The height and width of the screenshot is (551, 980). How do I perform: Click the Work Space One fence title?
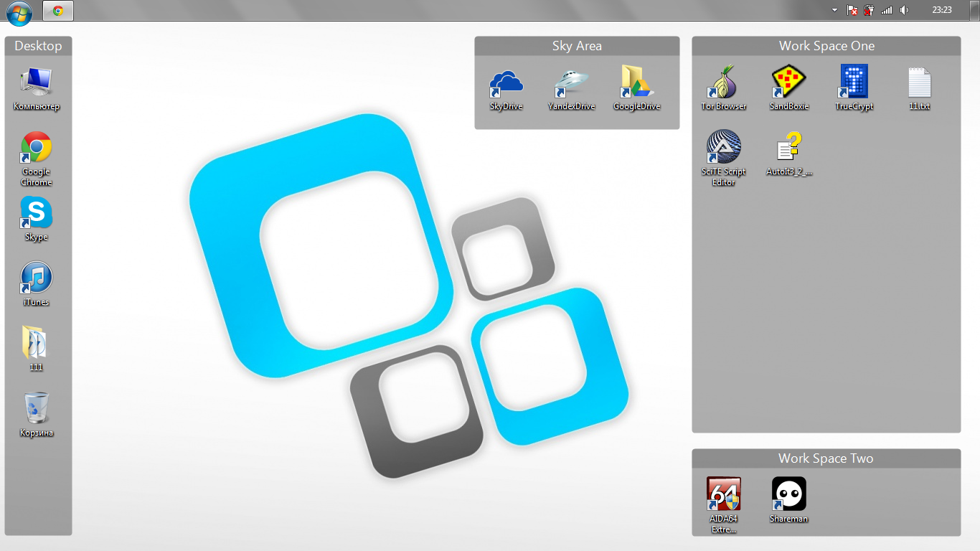(x=826, y=46)
